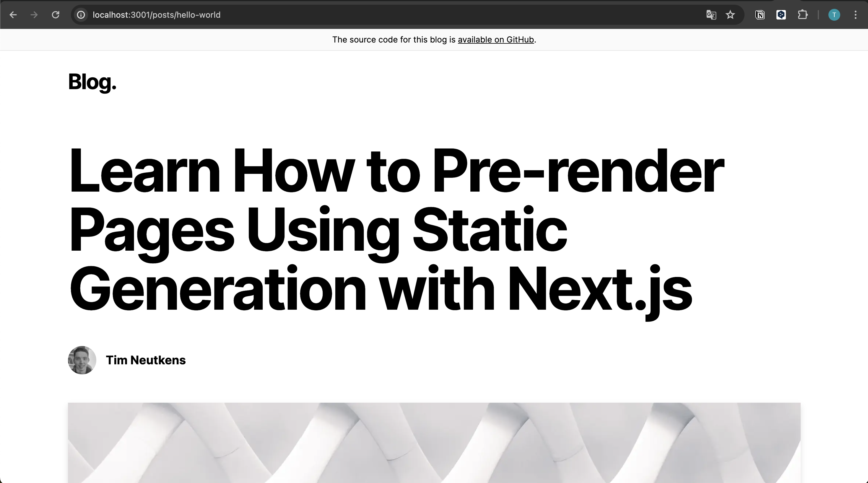Click the browser forward arrow

pyautogui.click(x=34, y=15)
